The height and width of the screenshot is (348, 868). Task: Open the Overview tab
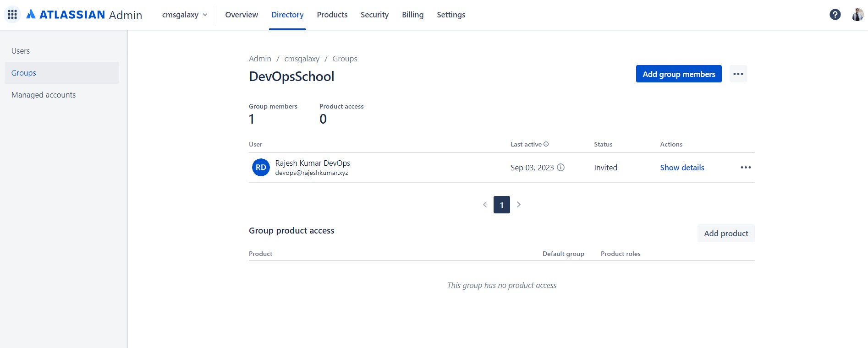click(242, 15)
